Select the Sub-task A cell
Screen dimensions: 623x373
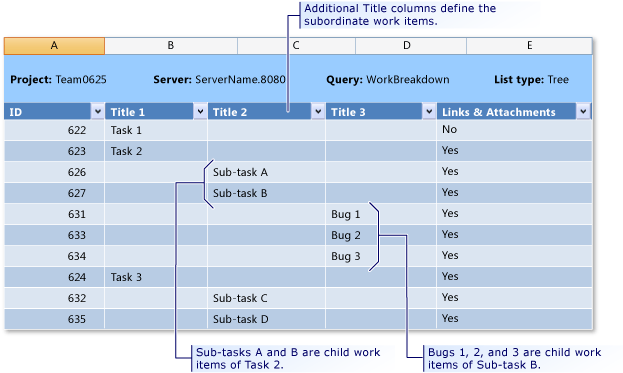pyautogui.click(x=266, y=172)
